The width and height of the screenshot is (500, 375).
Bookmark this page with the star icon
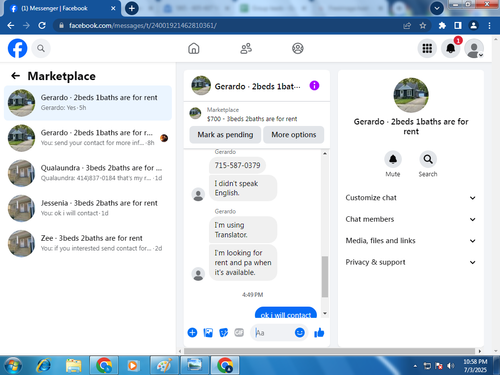(423, 26)
